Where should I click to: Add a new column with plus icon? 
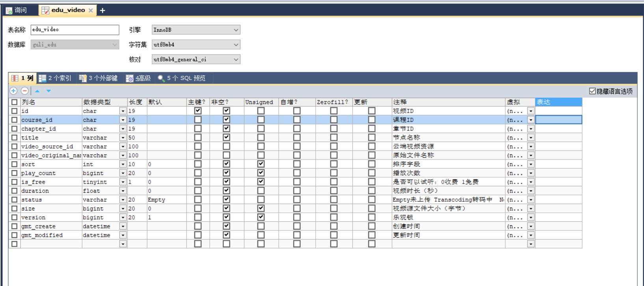tap(13, 91)
